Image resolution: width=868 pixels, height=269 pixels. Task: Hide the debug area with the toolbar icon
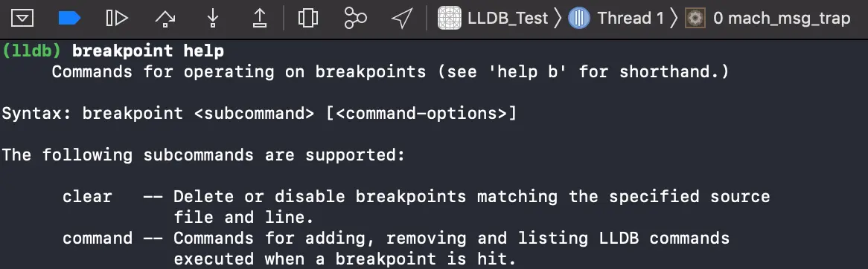[22, 19]
